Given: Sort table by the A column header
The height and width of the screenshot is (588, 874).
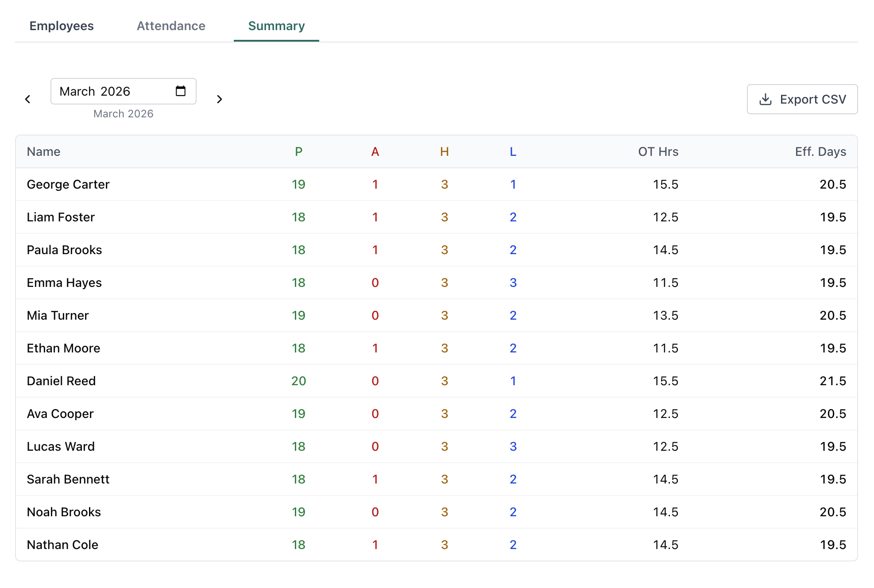Looking at the screenshot, I should click(x=375, y=151).
